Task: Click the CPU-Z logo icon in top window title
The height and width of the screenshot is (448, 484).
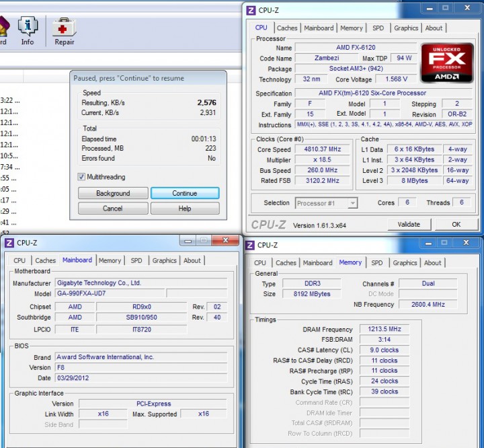Action: tap(251, 11)
